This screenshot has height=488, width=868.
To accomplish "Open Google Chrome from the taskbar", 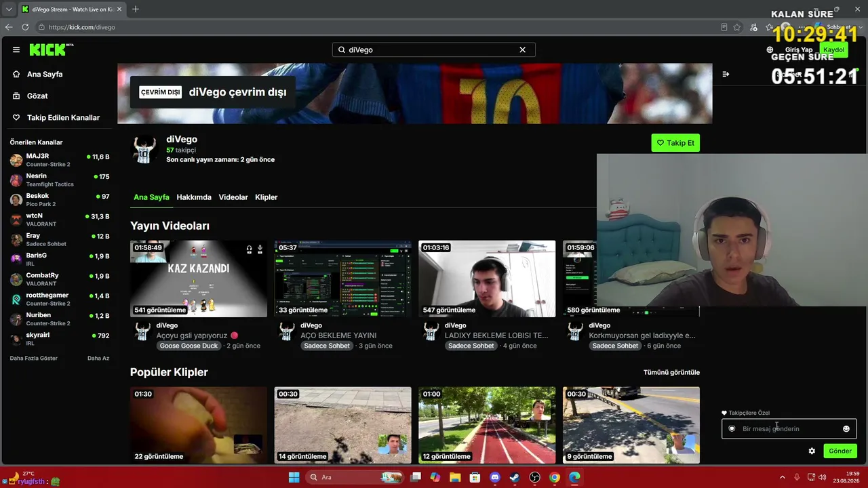I will pos(555,477).
